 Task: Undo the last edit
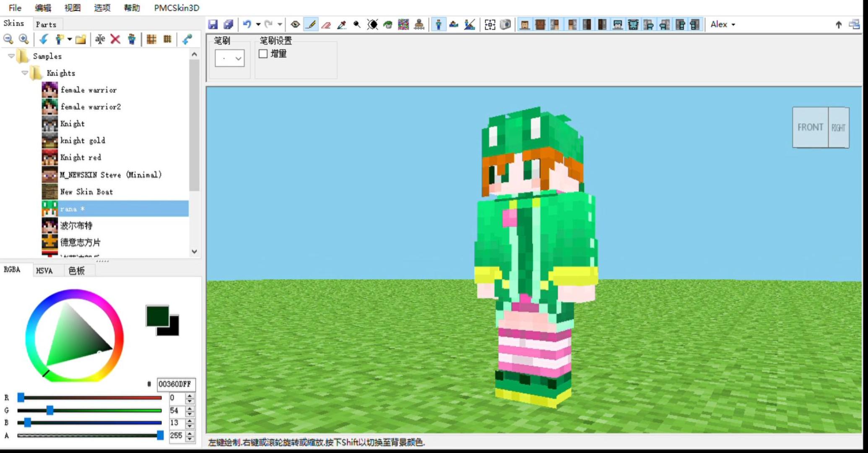[x=247, y=24]
